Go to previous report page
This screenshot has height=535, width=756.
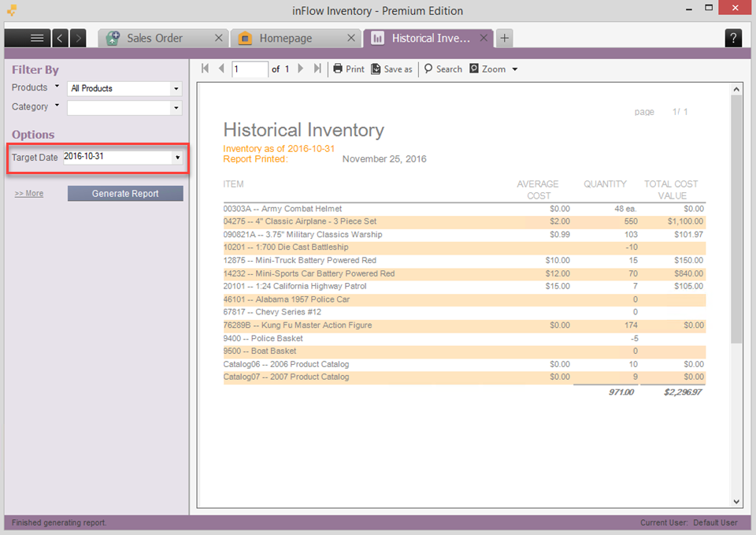click(221, 69)
